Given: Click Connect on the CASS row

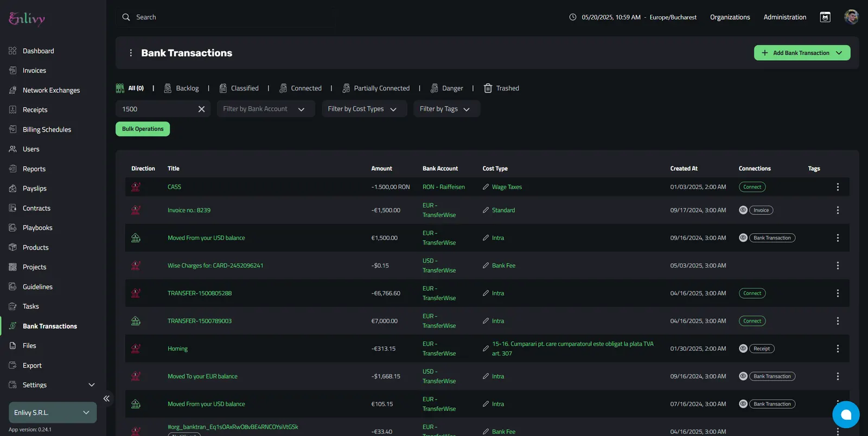Looking at the screenshot, I should pyautogui.click(x=752, y=187).
